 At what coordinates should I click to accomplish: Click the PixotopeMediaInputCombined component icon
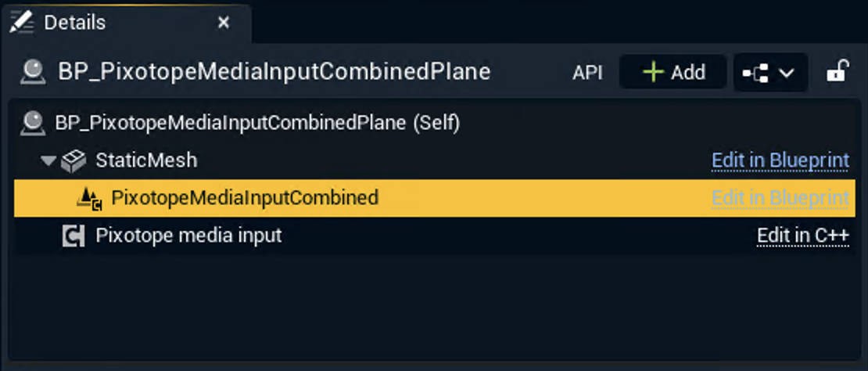[90, 199]
